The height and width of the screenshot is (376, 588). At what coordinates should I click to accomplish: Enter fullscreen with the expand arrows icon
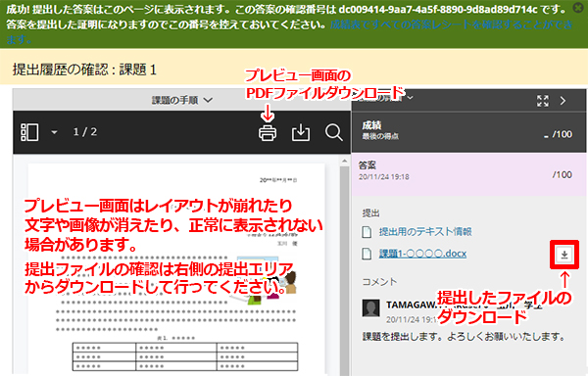pyautogui.click(x=542, y=101)
